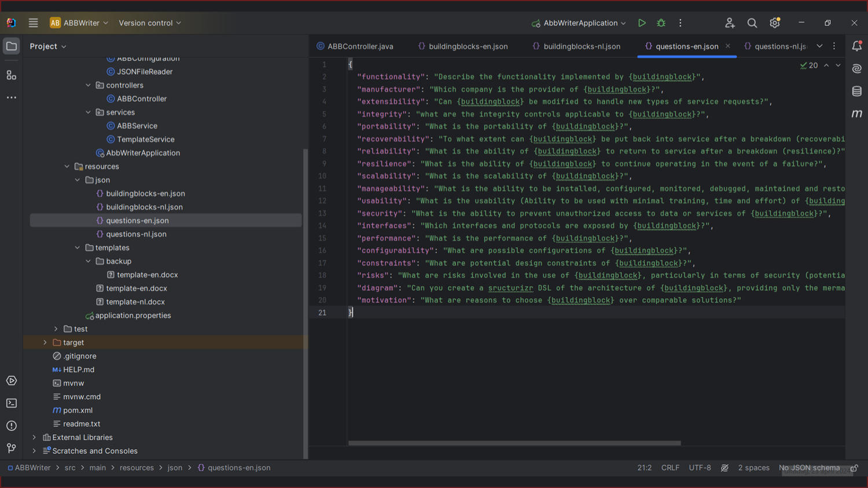This screenshot has width=868, height=488.
Task: Collapse the resources folder in project tree
Action: [67, 167]
